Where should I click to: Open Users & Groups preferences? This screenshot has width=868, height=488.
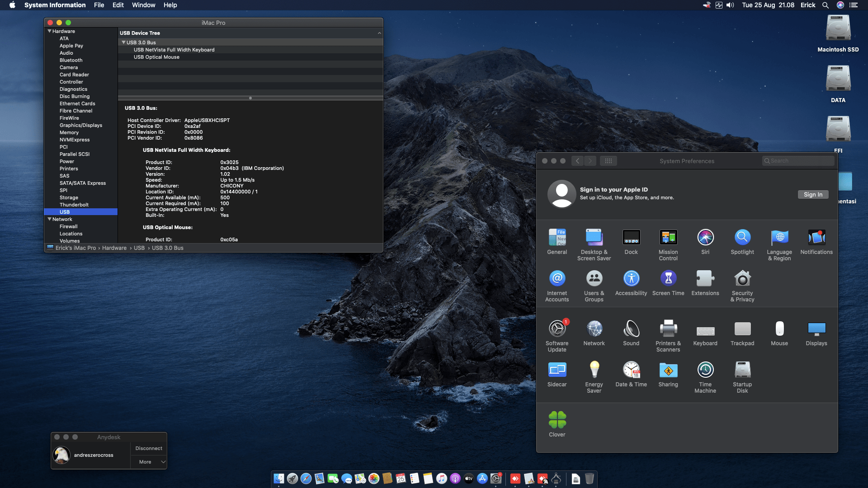(594, 286)
